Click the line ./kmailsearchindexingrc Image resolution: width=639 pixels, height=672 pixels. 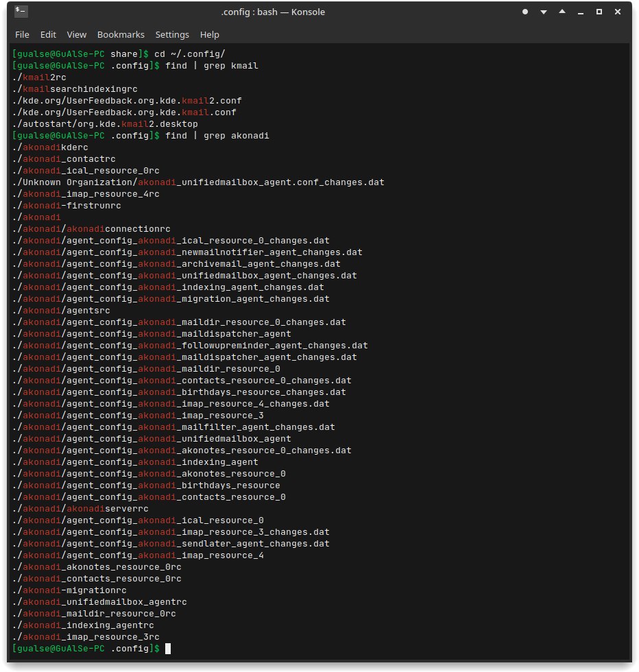[75, 89]
